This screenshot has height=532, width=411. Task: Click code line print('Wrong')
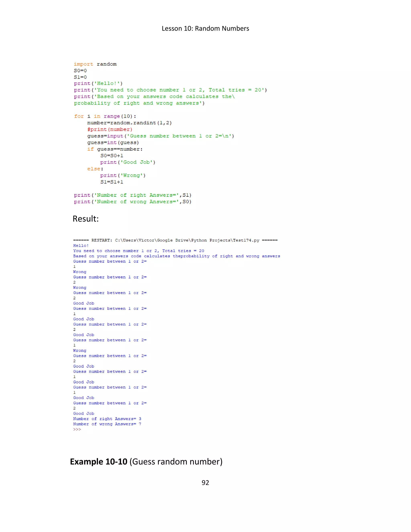point(123,175)
